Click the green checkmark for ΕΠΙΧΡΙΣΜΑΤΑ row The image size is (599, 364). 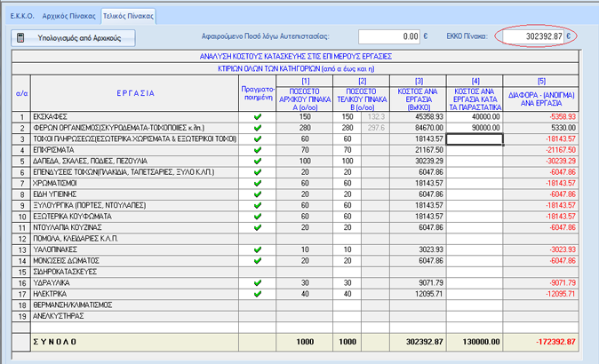[257, 150]
